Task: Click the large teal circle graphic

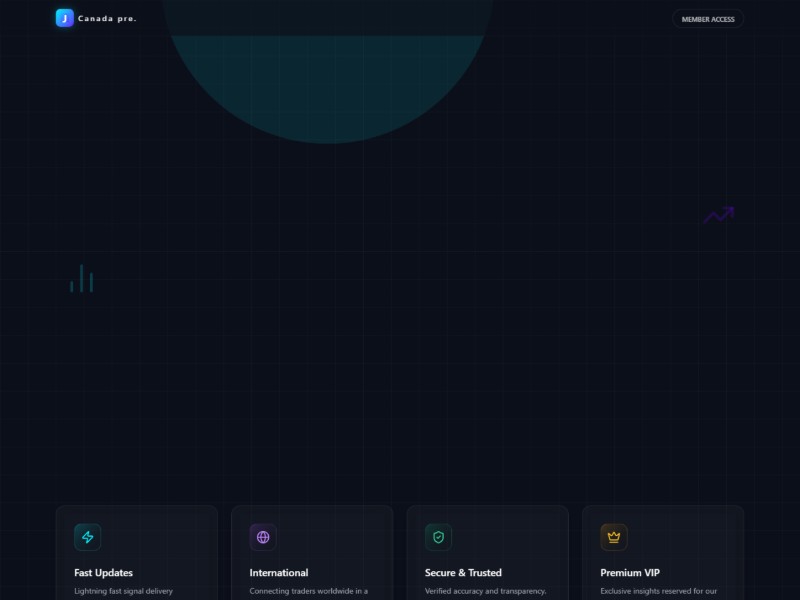Action: pos(330,90)
